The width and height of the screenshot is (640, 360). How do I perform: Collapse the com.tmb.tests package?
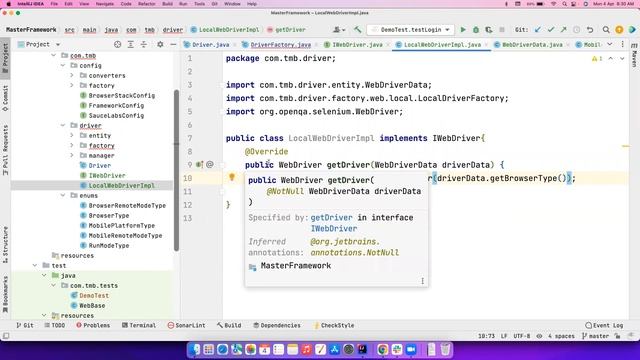coord(53,285)
